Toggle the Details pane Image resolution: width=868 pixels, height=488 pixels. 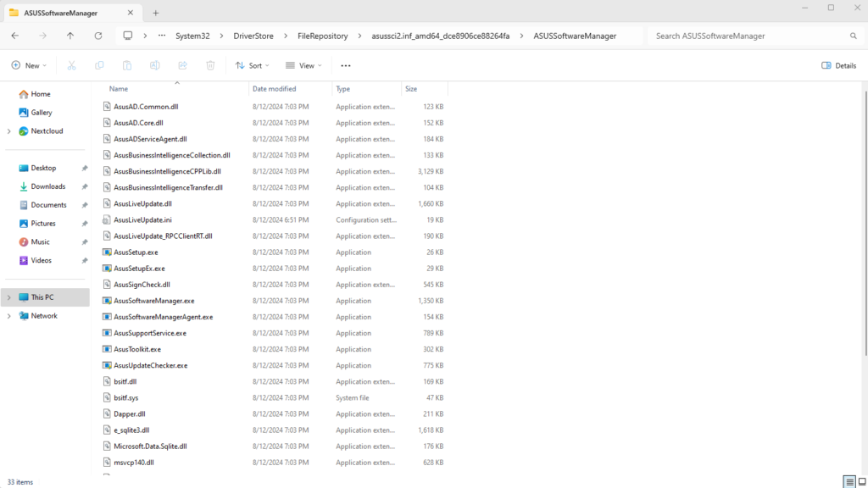tap(839, 65)
